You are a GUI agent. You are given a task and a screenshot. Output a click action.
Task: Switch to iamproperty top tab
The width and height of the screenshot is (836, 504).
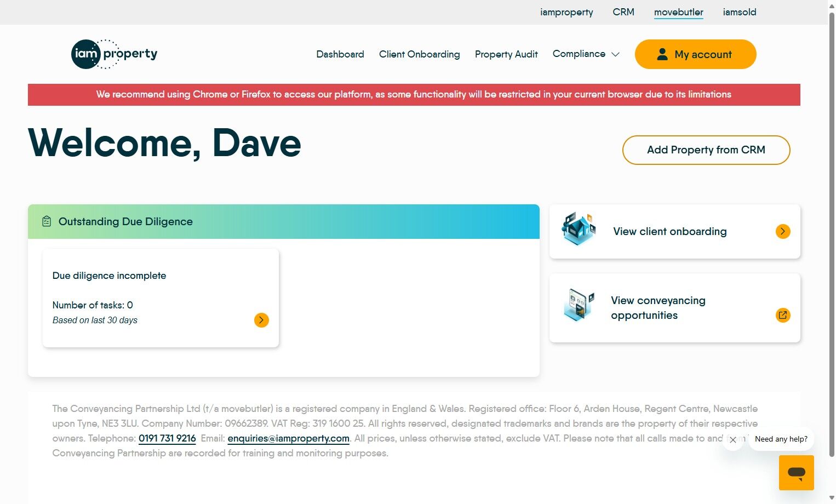pyautogui.click(x=566, y=12)
